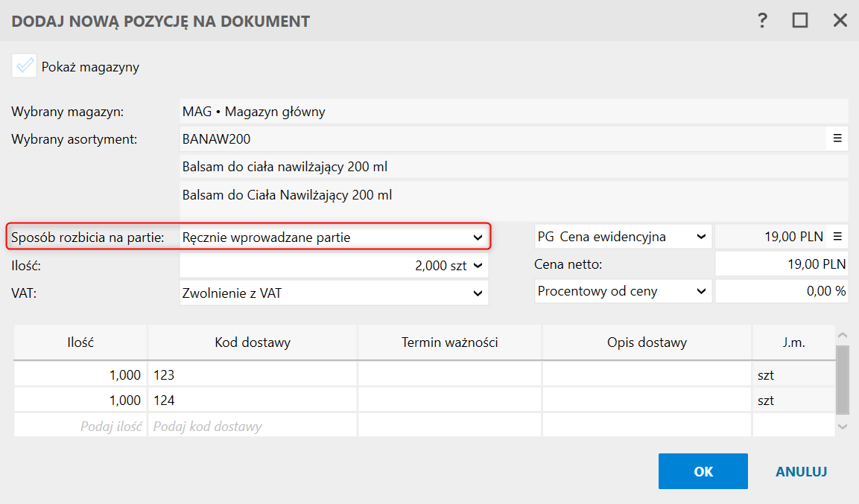Viewport: 859px width, 504px height.
Task: Click the Podaj kod dostawy empty cell
Action: (253, 427)
